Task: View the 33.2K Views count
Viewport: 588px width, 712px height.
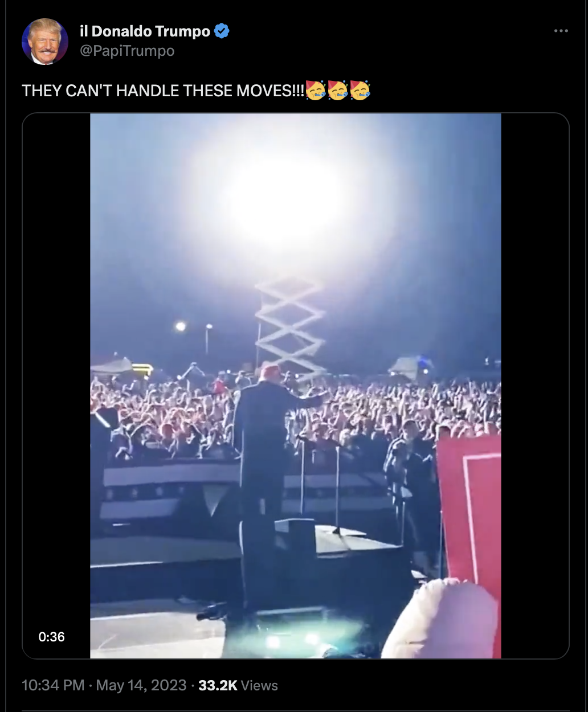Action: coord(238,685)
